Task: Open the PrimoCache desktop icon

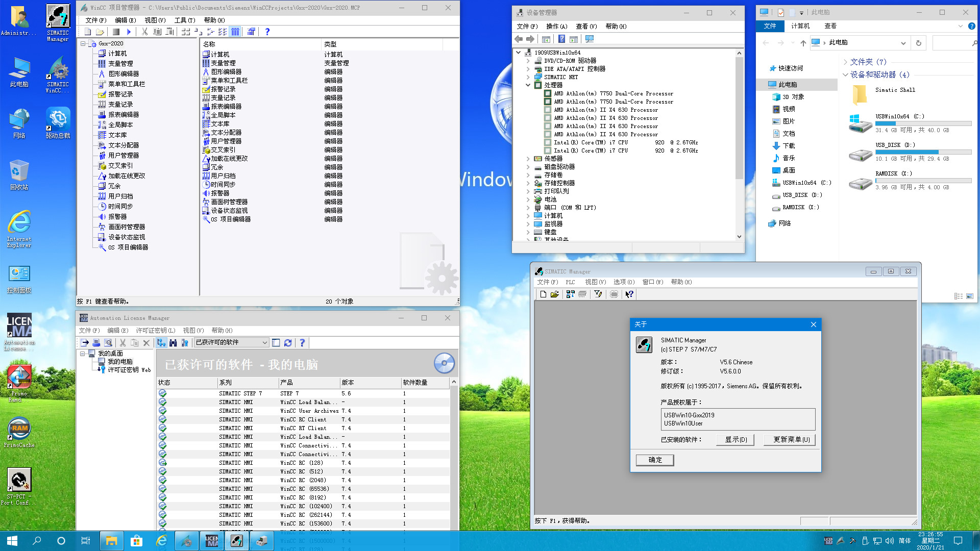Action: (x=19, y=432)
